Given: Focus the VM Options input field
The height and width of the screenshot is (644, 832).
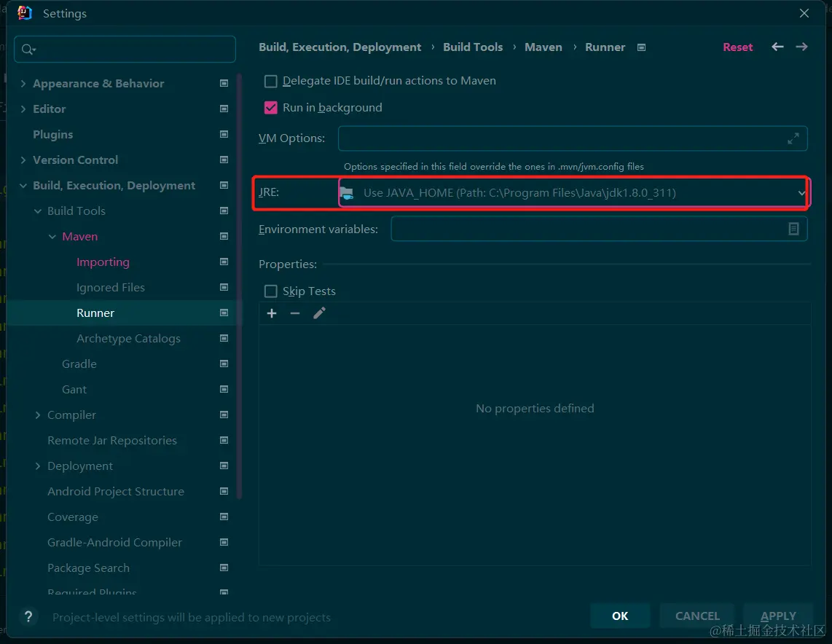Looking at the screenshot, I should pos(573,138).
